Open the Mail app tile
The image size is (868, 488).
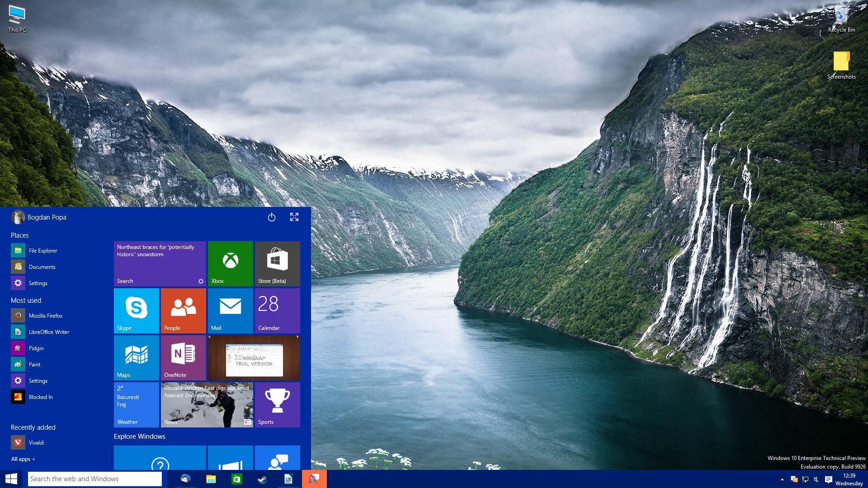pyautogui.click(x=230, y=310)
